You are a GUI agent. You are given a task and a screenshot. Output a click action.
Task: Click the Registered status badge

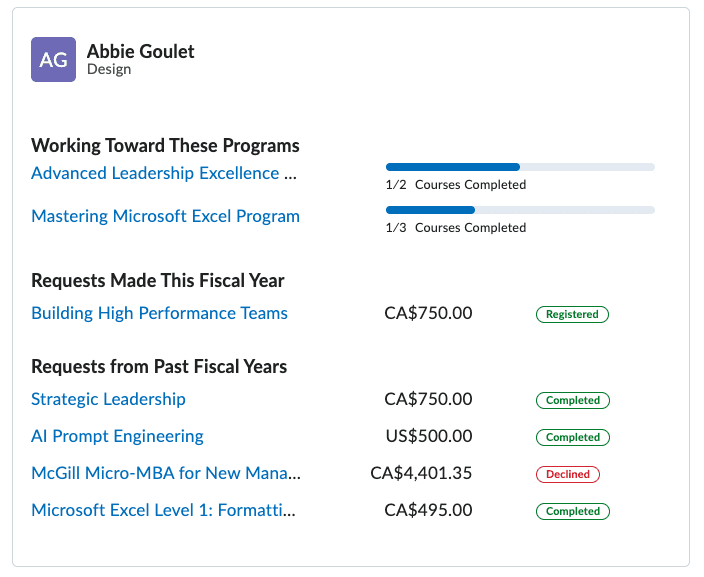pyautogui.click(x=572, y=314)
